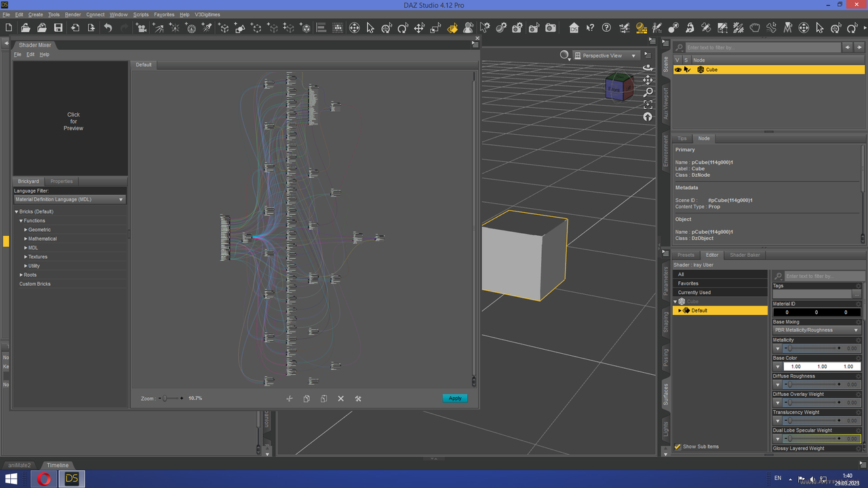Switch to the Shader Baker tab

745,255
